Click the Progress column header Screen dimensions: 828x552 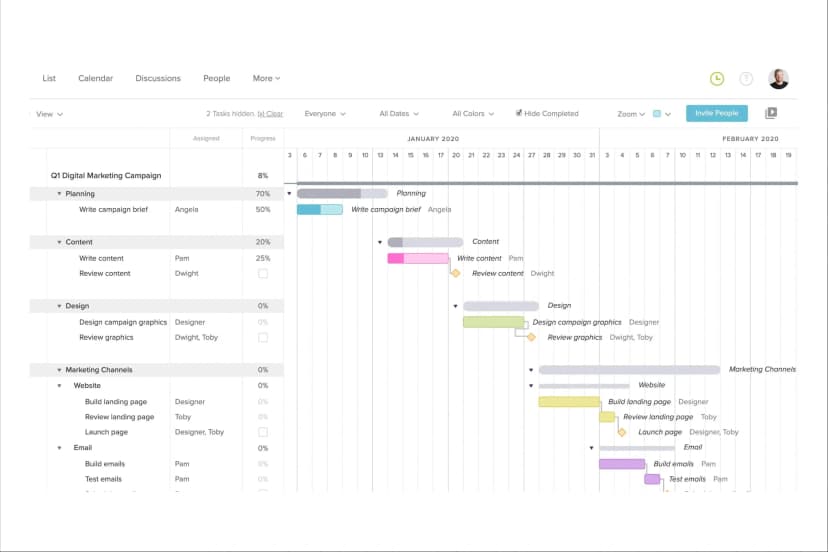[x=263, y=138]
